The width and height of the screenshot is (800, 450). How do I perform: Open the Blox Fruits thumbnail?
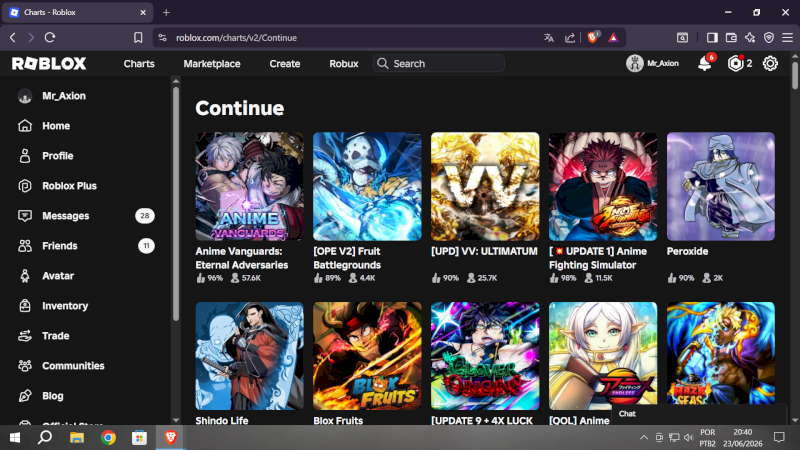coord(367,356)
